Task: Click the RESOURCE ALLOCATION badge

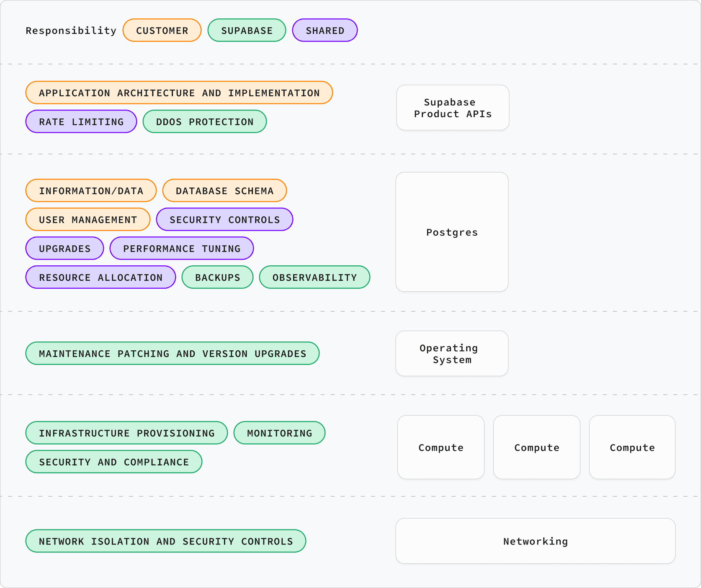Action: (100, 277)
